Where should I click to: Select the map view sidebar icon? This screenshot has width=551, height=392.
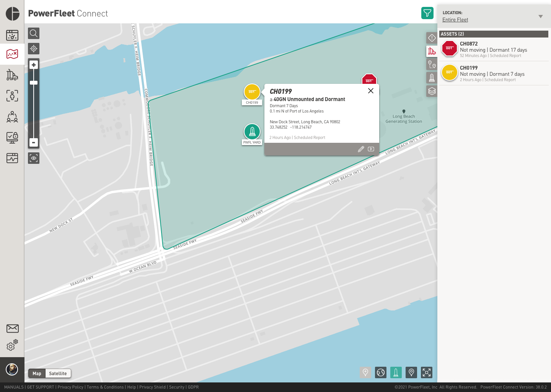point(12,54)
